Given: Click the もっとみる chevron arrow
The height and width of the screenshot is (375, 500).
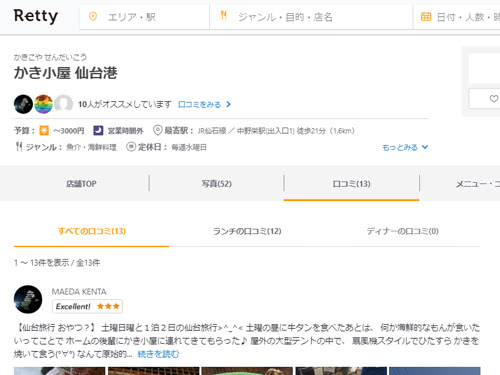Looking at the screenshot, I should coord(425,147).
